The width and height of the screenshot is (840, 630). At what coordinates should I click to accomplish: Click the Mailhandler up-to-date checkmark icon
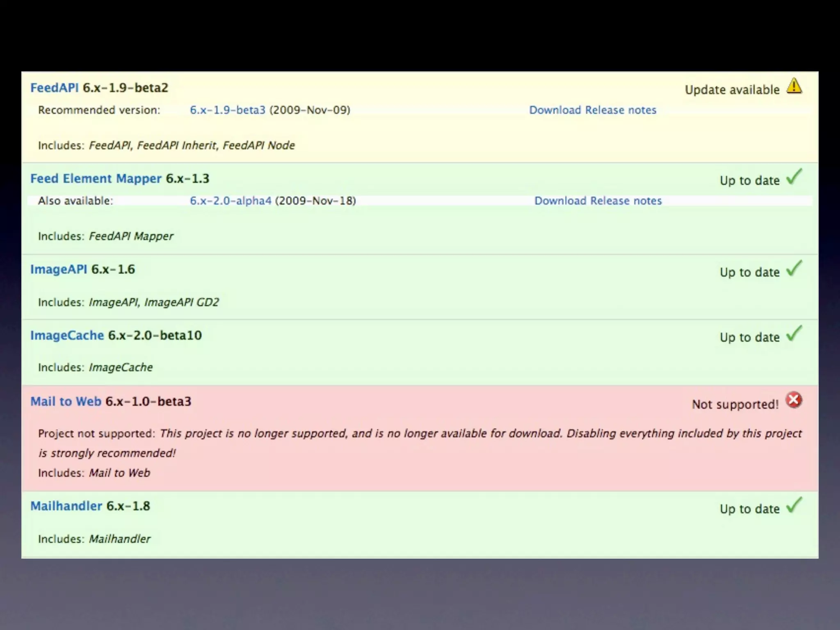click(794, 505)
